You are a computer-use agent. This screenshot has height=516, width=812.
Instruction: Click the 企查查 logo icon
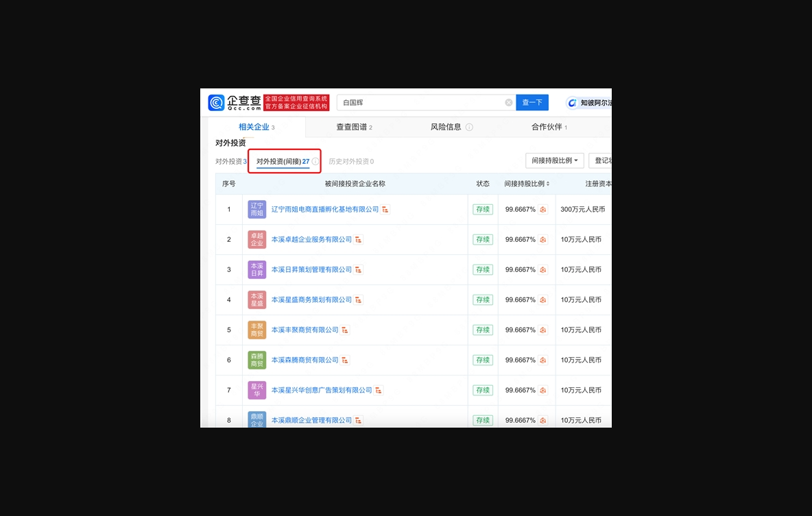tap(217, 101)
